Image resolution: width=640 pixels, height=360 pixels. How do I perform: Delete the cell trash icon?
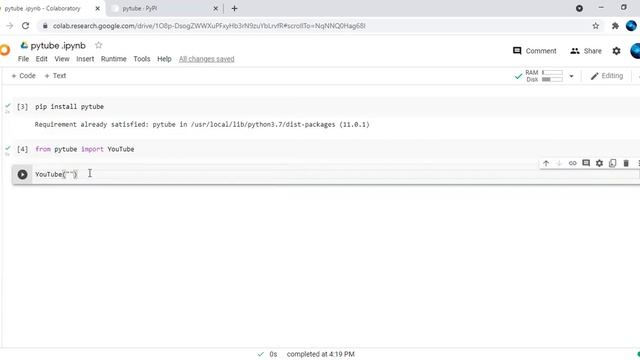(x=626, y=163)
